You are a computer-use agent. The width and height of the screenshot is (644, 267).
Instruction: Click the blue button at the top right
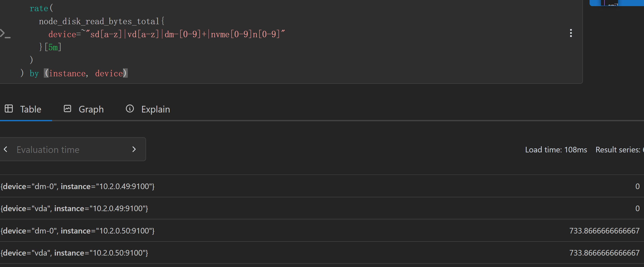(x=617, y=3)
